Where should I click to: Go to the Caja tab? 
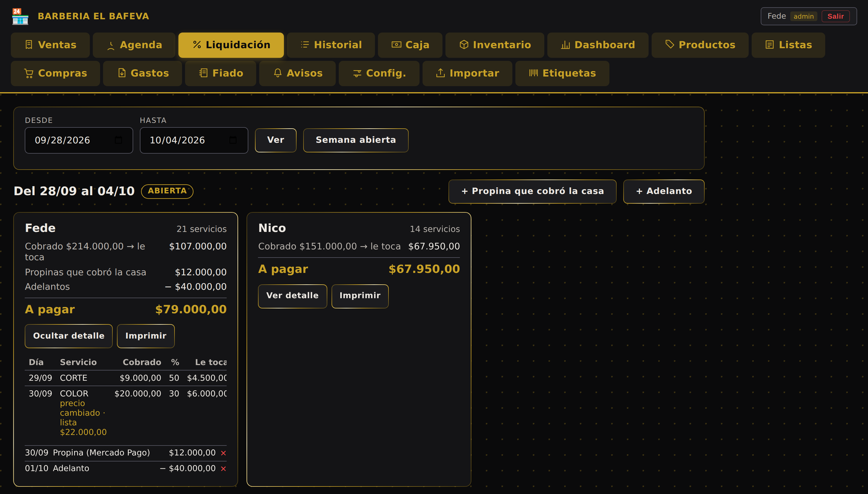pos(410,45)
